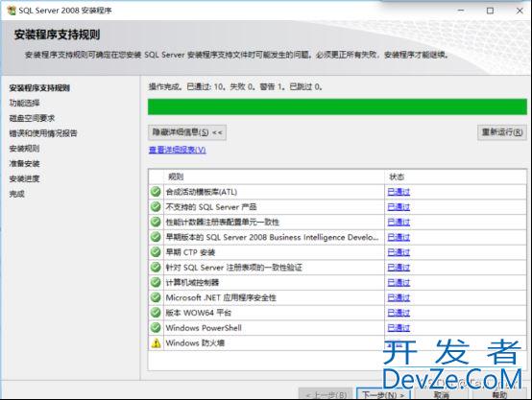Select 完成 step in sidebar
Viewport: 532px width, 400px height.
17,194
